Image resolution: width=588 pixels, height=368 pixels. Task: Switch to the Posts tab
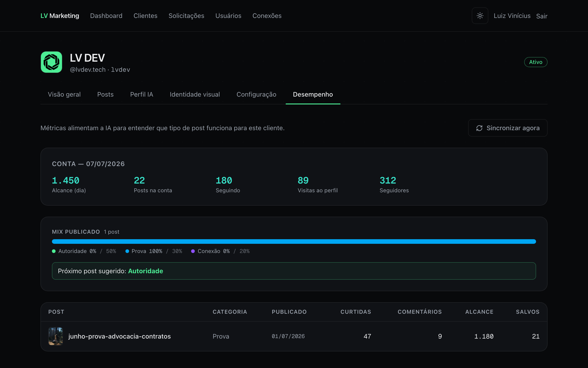(105, 95)
